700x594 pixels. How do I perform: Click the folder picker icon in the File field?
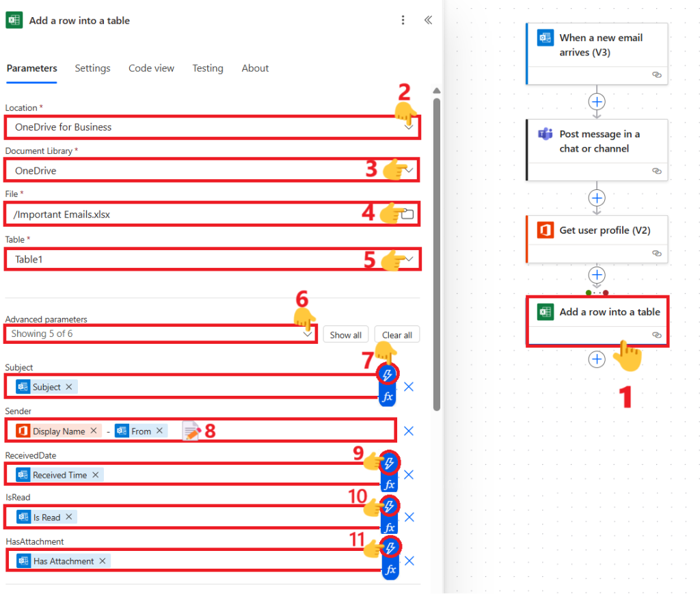(407, 214)
